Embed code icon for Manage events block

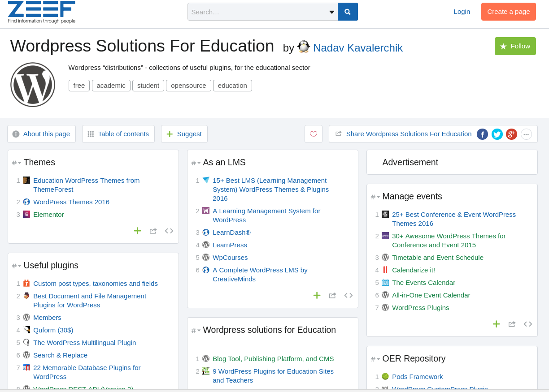528,324
